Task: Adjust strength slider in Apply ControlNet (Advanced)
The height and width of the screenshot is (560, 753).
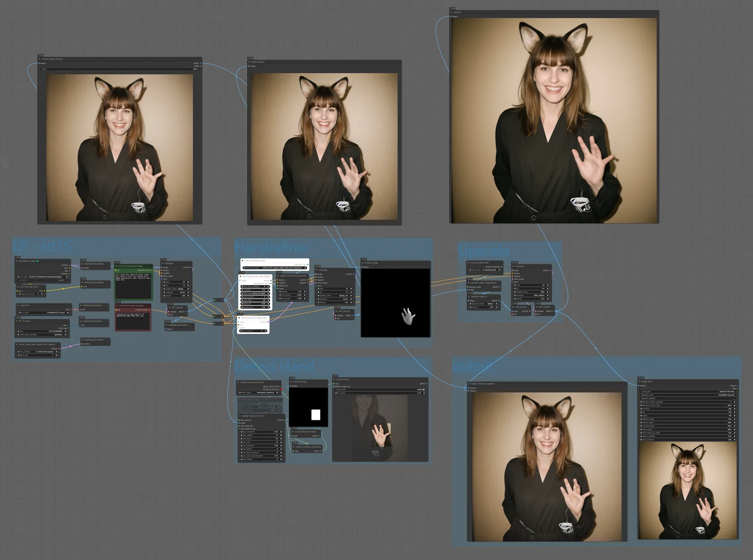Action: pos(292,291)
